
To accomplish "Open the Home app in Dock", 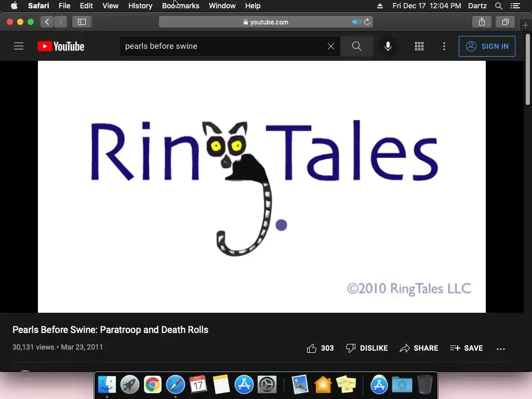I will pos(323,385).
